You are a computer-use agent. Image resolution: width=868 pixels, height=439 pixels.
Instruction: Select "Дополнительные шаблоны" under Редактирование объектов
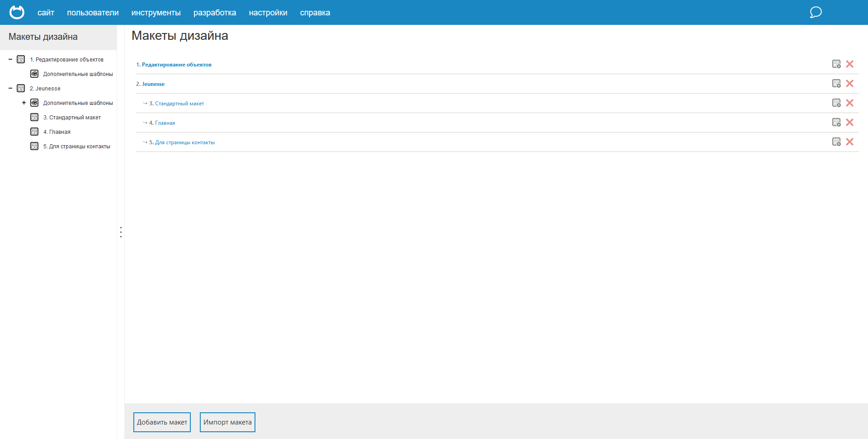78,74
